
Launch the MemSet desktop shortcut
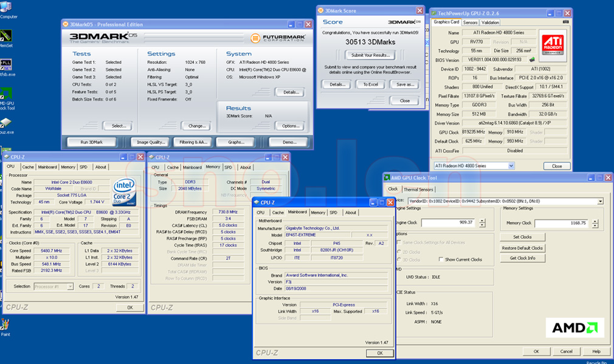[x=6, y=36]
